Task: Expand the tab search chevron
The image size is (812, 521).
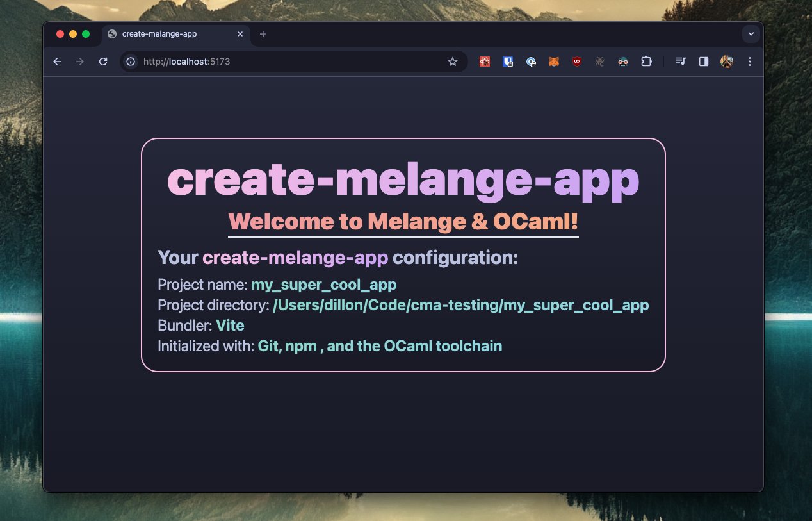Action: click(751, 34)
